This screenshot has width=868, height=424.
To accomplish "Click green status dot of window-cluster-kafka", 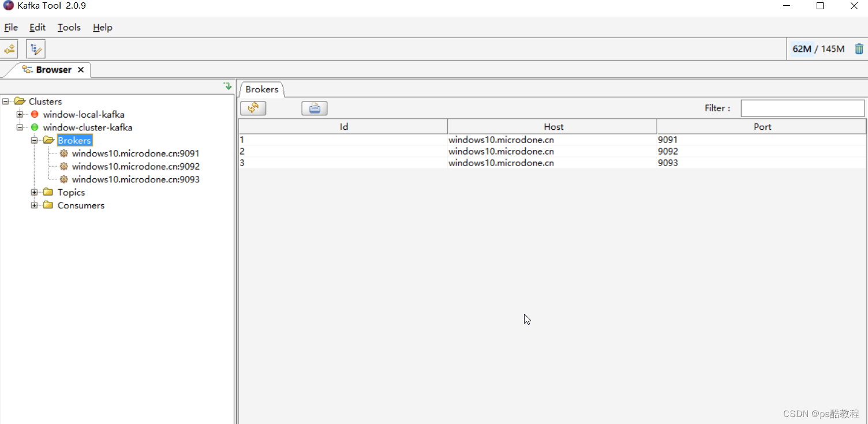I will pyautogui.click(x=35, y=127).
